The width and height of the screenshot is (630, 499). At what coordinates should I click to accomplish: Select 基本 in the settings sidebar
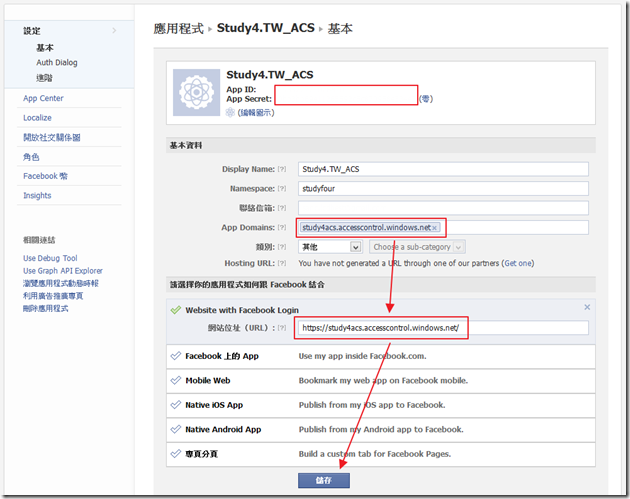pos(45,47)
